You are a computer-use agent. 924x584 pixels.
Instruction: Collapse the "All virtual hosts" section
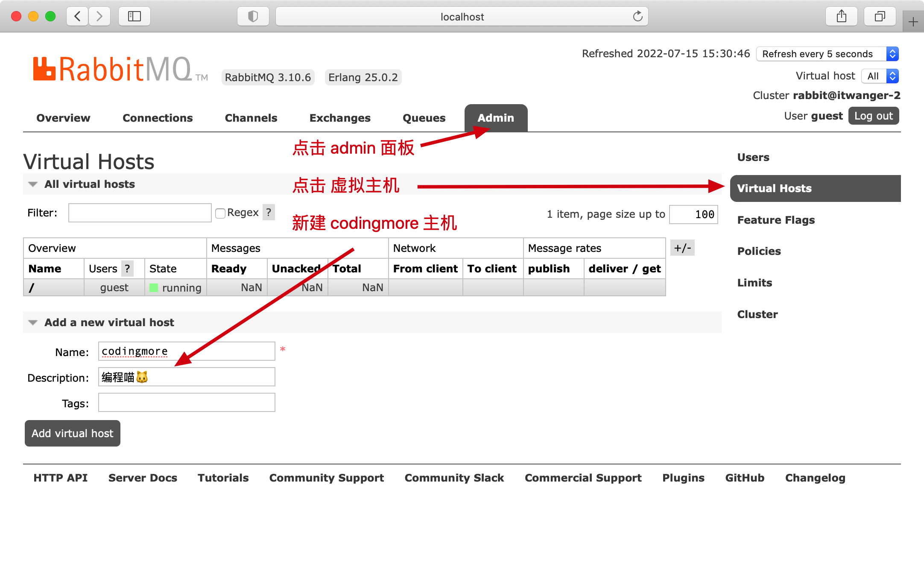pyautogui.click(x=33, y=184)
